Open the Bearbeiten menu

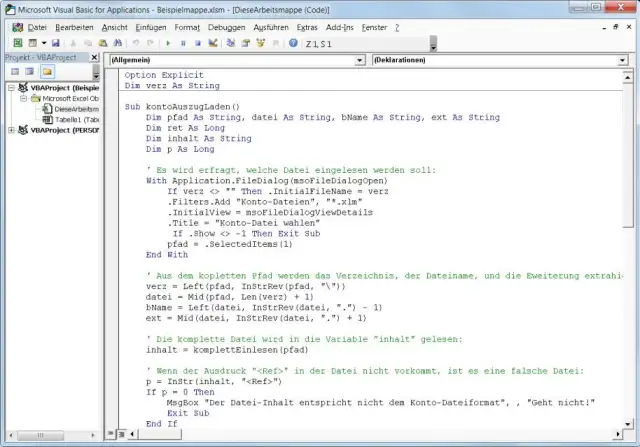(74, 27)
